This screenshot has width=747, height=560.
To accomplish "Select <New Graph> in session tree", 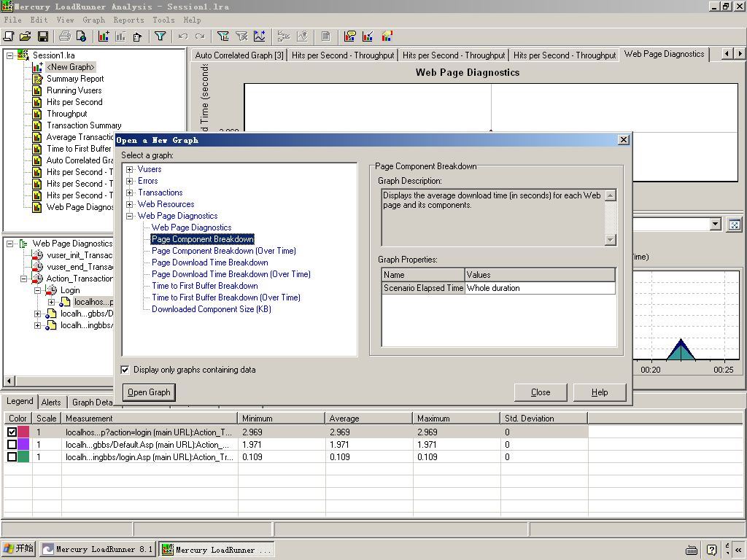I will (x=71, y=67).
